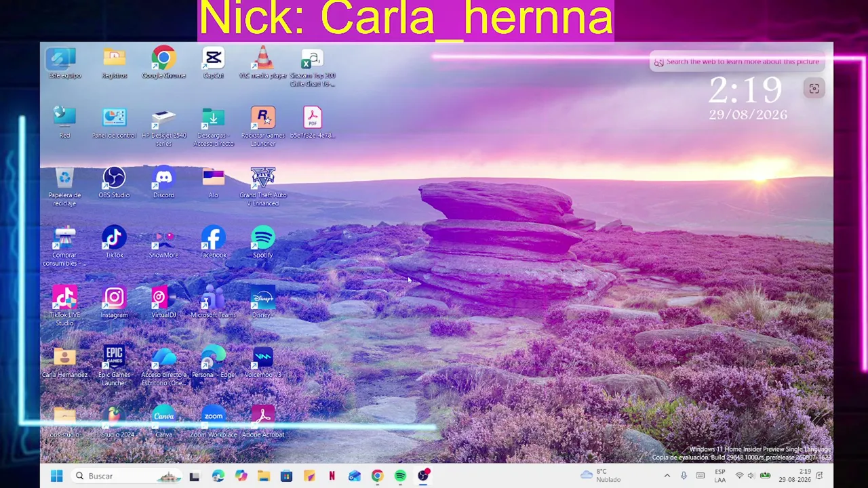
Task: Launch the VirtualDJ desktop shortcut
Action: 163,302
